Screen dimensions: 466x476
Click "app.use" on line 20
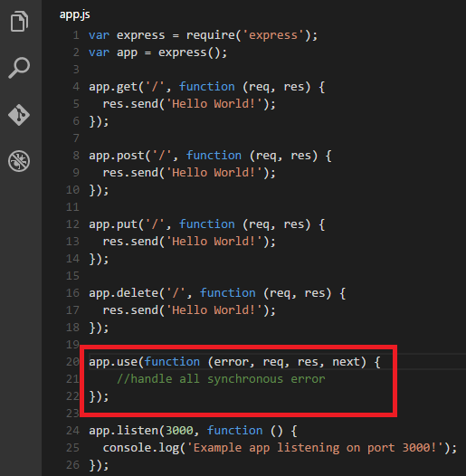(113, 362)
